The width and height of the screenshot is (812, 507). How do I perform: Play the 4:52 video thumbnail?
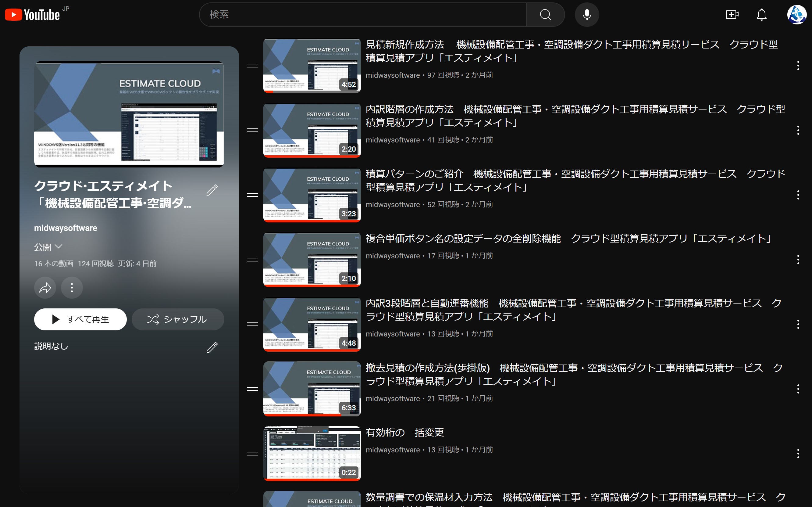(312, 66)
